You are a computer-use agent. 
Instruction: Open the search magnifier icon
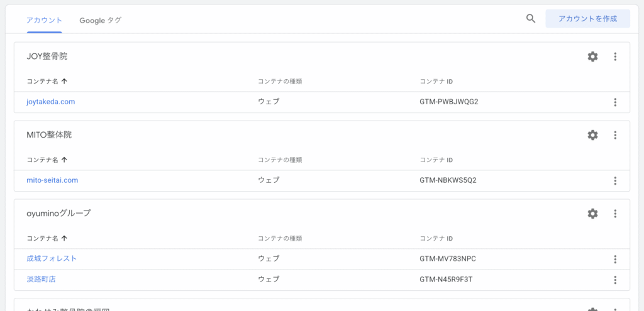tap(531, 19)
